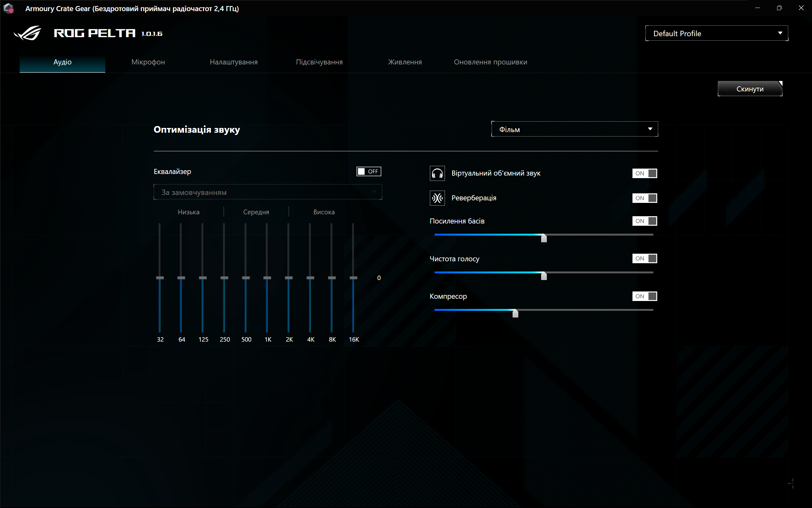Toggle the Еквалайзер switch on

(x=369, y=171)
